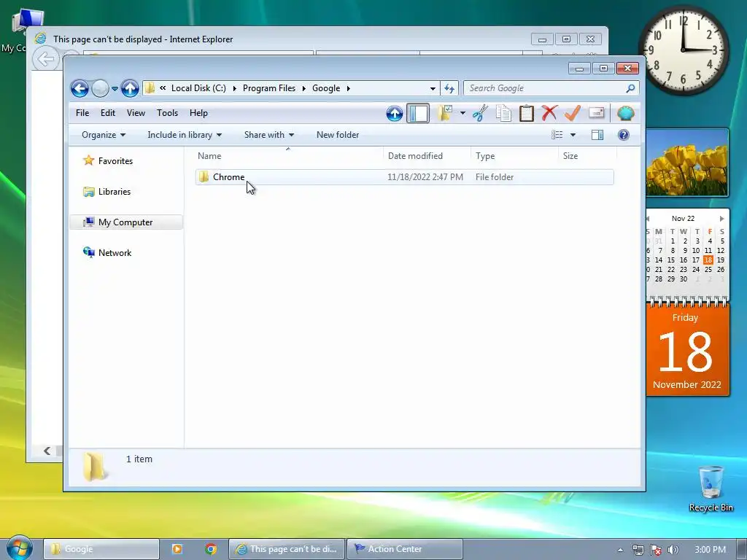Click the tulips slideshow gadget picture
Image resolution: width=747 pixels, height=560 pixels.
(687, 163)
